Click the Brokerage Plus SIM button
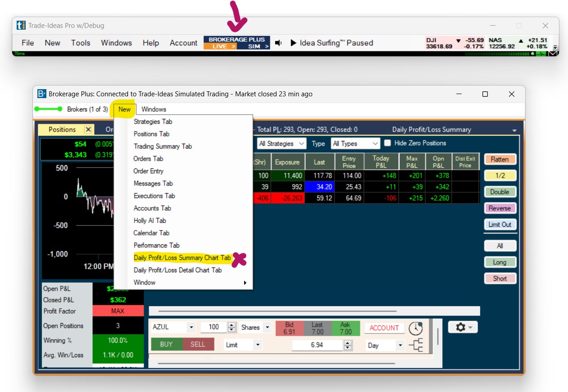 click(x=254, y=46)
